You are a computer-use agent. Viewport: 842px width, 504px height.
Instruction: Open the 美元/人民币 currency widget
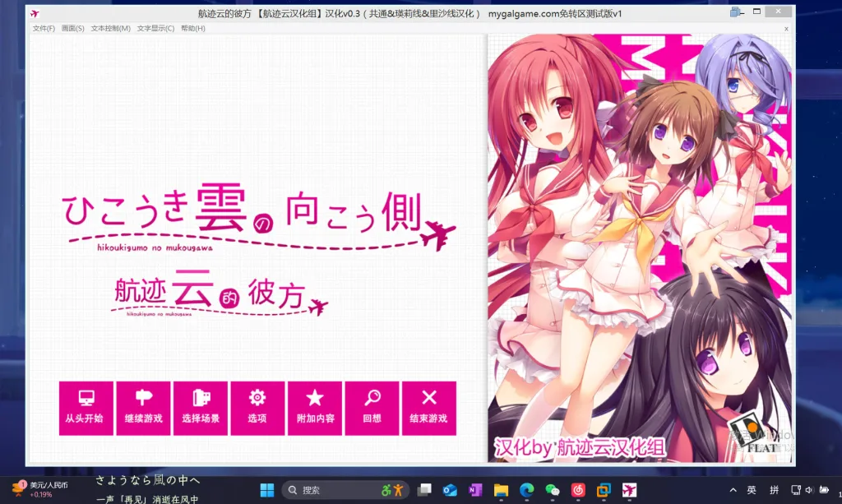pyautogui.click(x=41, y=490)
